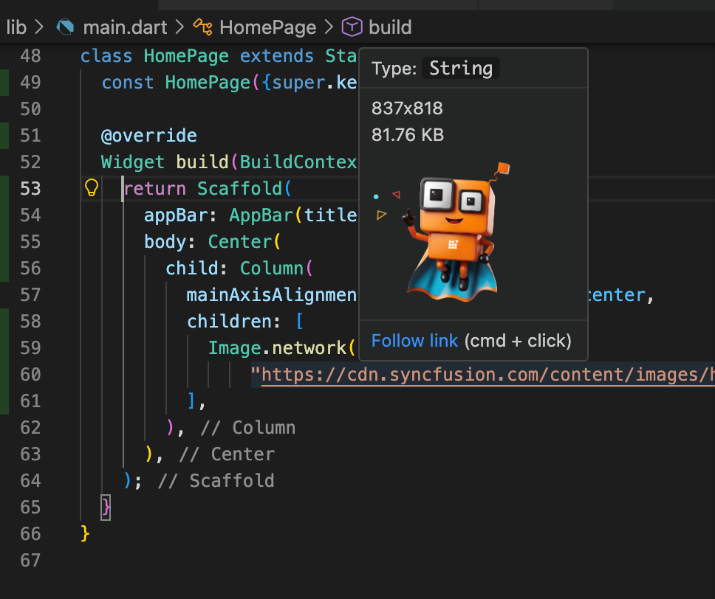Click the Dart file icon in breadcrumb
Screen dimensions: 715x599
(x=66, y=27)
